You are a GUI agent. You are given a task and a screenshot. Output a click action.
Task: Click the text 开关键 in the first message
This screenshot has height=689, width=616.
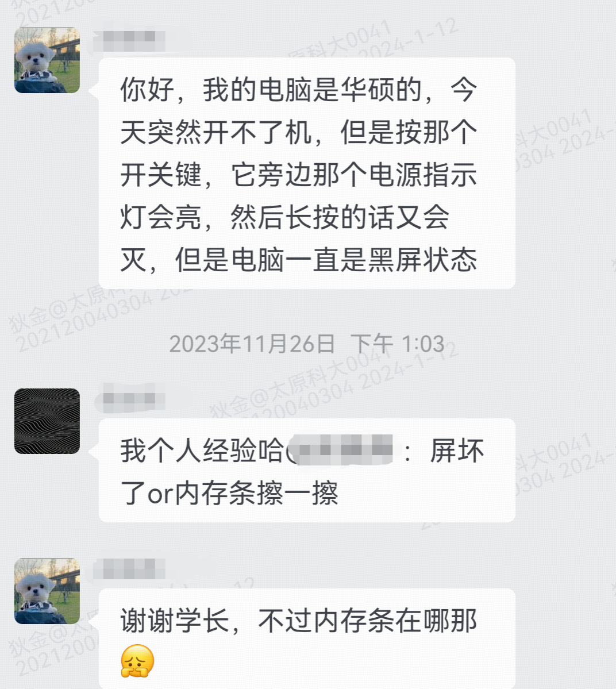[x=161, y=175]
